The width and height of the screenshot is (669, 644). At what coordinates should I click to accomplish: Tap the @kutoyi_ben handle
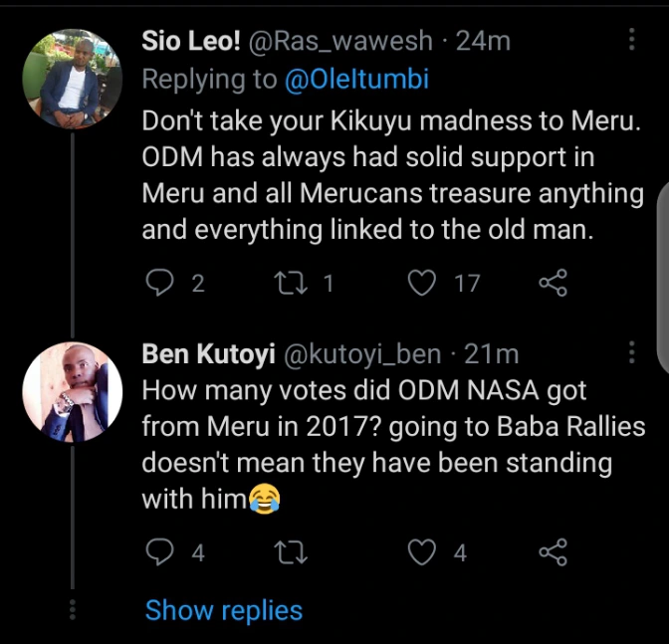coord(362,353)
